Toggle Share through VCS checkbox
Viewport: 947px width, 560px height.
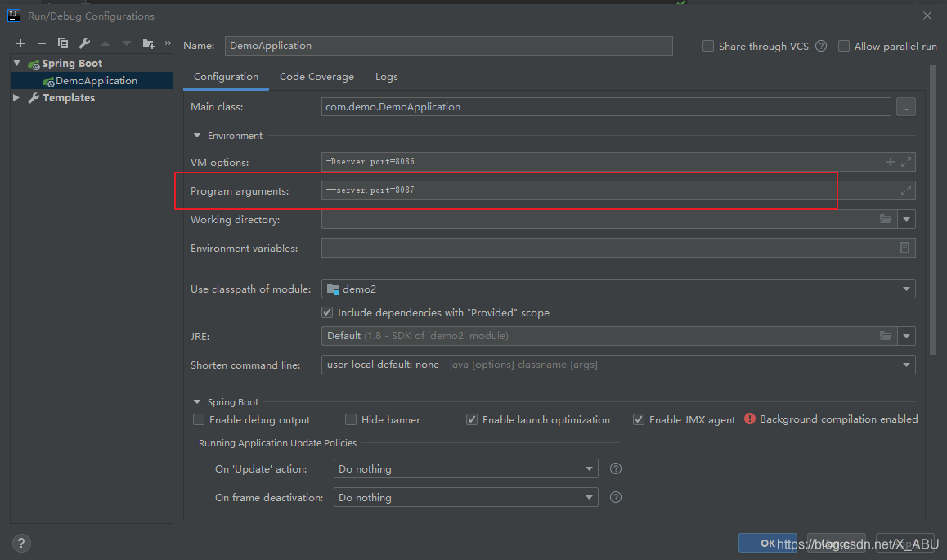[708, 46]
